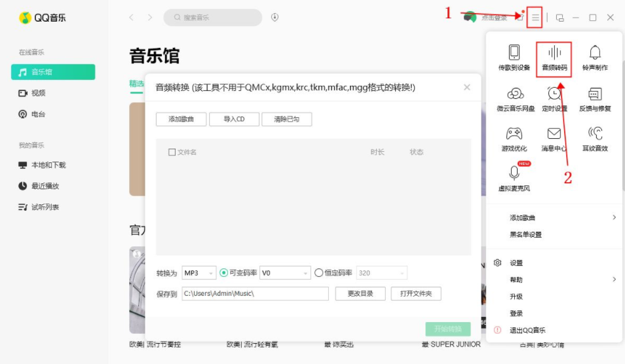Click the 导入CD button
The image size is (625, 364).
click(x=234, y=119)
